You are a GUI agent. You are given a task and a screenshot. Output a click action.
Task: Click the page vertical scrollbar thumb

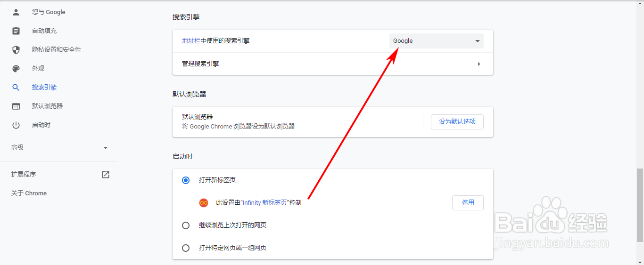640,205
